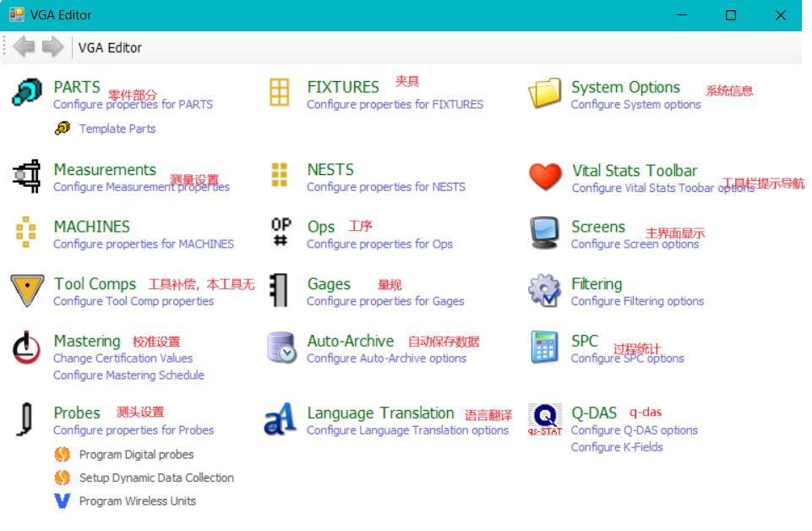The image size is (812, 531).
Task: Open 'Configure Vital Stats Toobar options'
Action: coord(663,188)
